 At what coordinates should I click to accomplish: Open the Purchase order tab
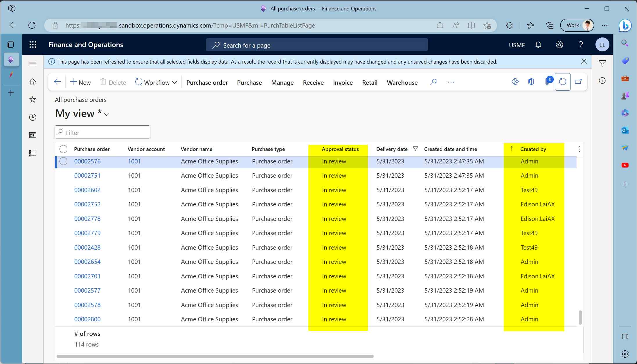207,83
